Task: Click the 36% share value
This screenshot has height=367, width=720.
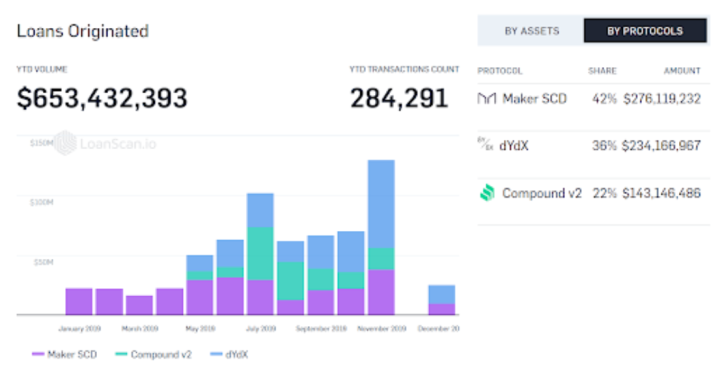Action: (x=604, y=146)
